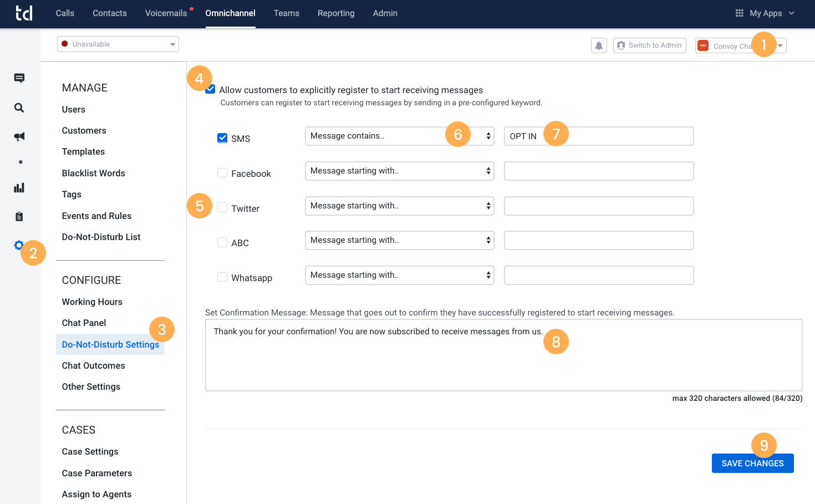This screenshot has width=815, height=504.
Task: Open the SMS Message contains dropdown
Action: click(x=400, y=136)
